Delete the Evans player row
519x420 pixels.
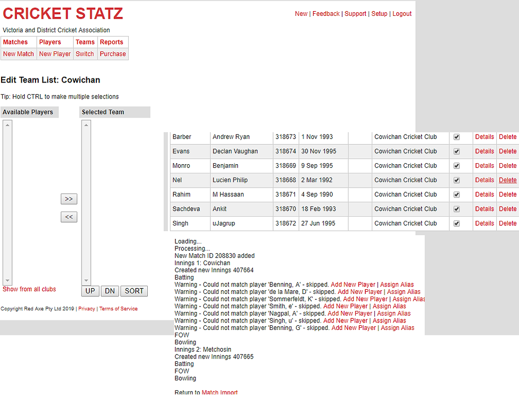[508, 151]
